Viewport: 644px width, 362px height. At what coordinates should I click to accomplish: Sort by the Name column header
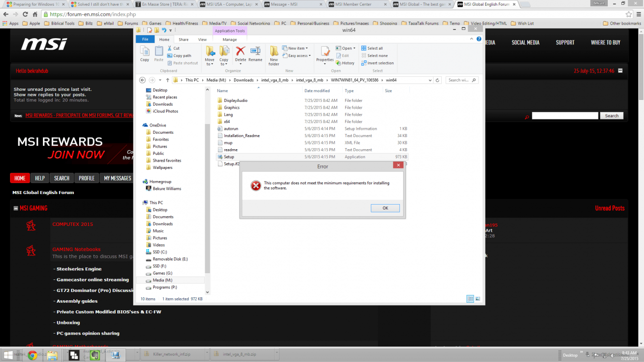(x=222, y=91)
